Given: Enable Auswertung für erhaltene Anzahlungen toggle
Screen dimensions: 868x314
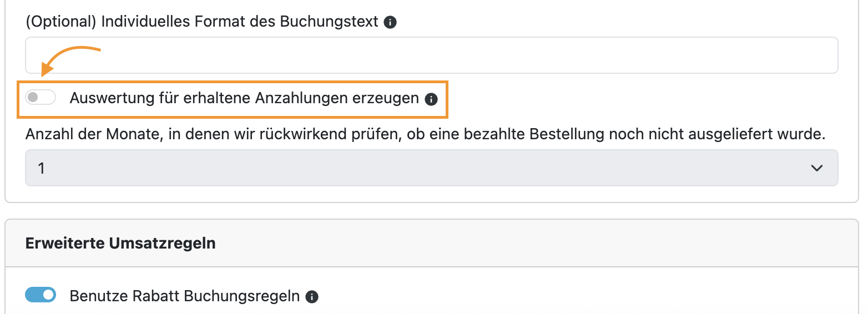Looking at the screenshot, I should [x=41, y=98].
